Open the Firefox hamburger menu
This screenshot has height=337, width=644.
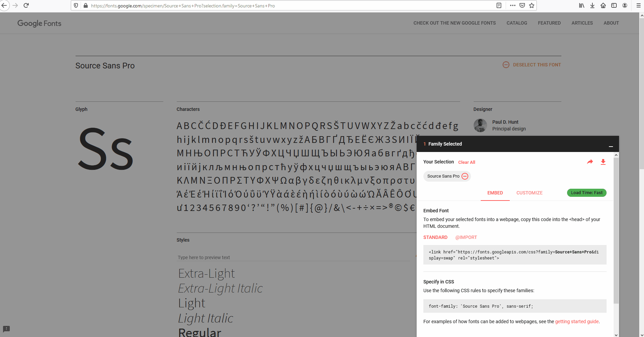click(638, 5)
